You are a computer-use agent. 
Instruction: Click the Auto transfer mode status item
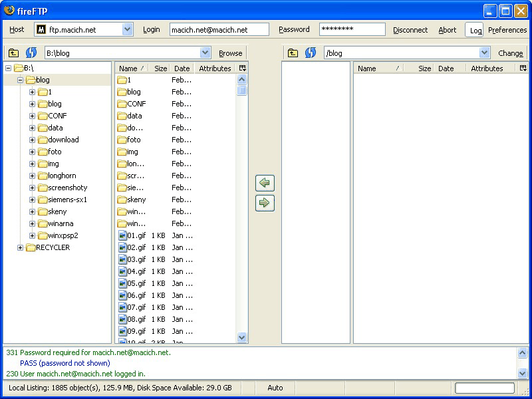[x=275, y=388]
